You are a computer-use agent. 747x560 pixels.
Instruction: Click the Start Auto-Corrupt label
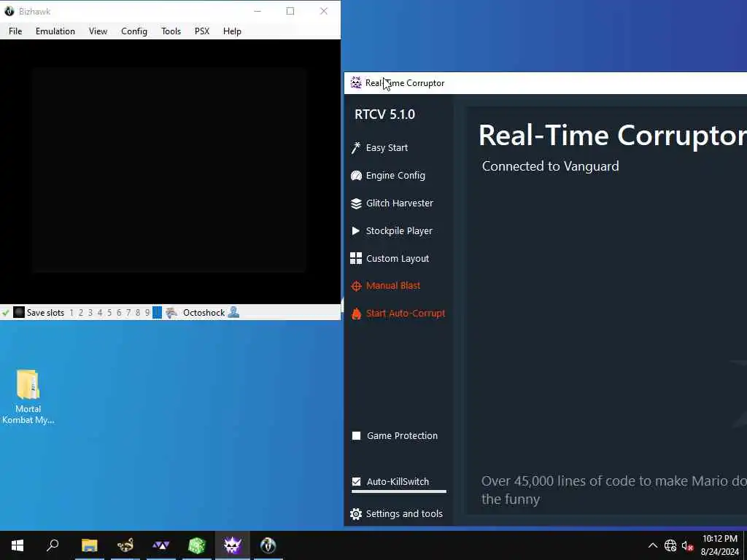(x=406, y=314)
